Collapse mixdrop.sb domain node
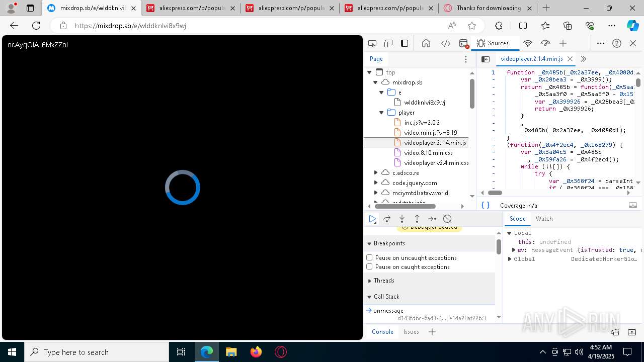Viewport: 644px width, 362px height. click(375, 82)
